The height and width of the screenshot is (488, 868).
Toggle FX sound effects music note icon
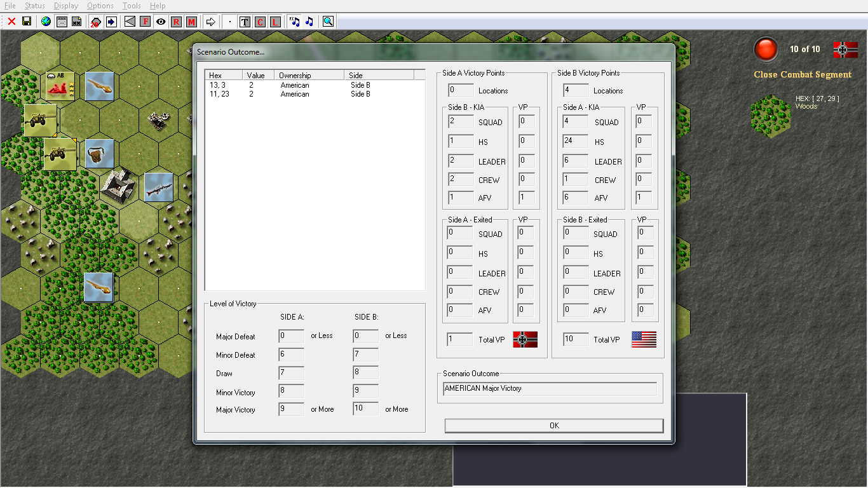pos(294,22)
